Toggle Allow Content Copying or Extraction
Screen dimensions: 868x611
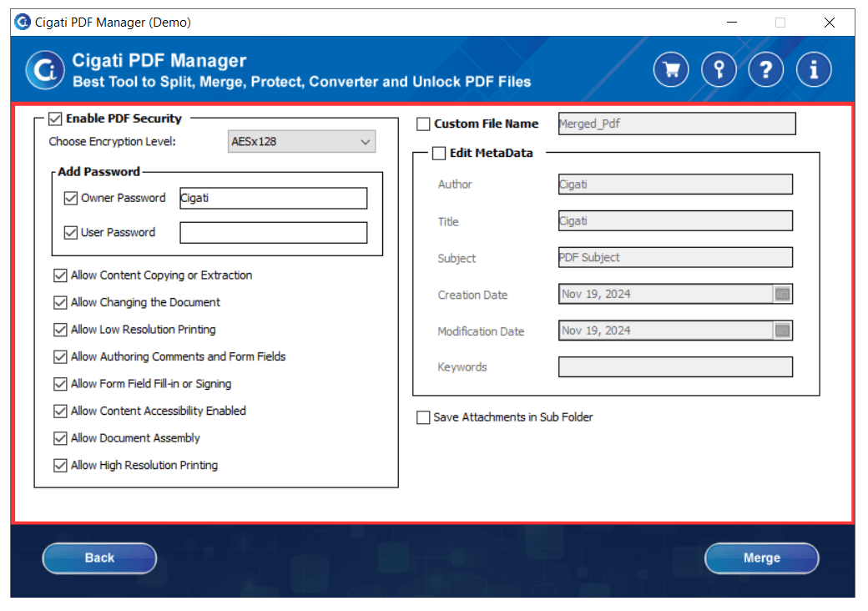(x=60, y=275)
